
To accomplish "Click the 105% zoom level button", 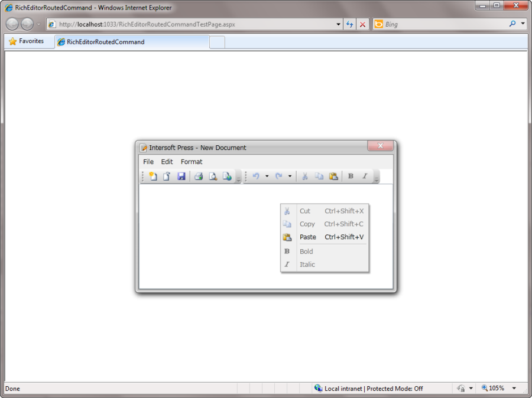I will pyautogui.click(x=493, y=388).
